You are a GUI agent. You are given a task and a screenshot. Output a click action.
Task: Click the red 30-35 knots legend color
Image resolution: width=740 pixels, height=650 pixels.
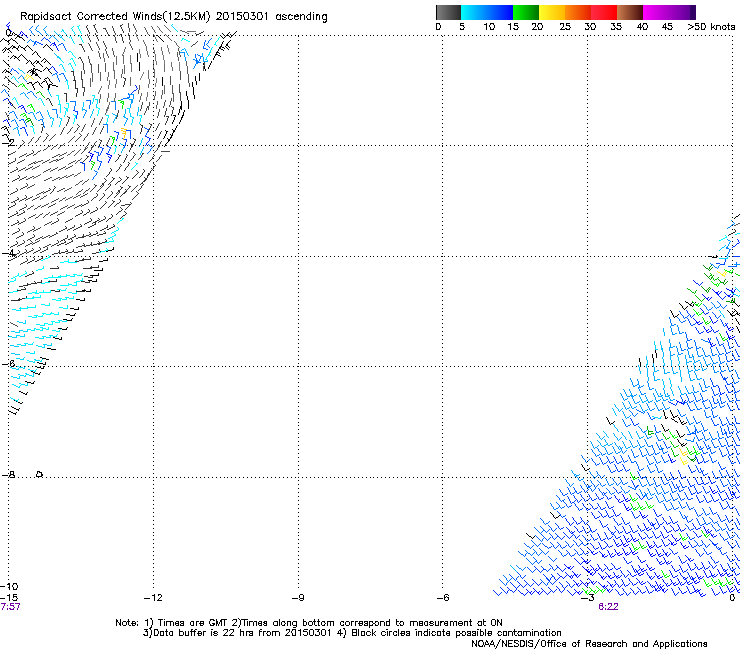click(604, 12)
